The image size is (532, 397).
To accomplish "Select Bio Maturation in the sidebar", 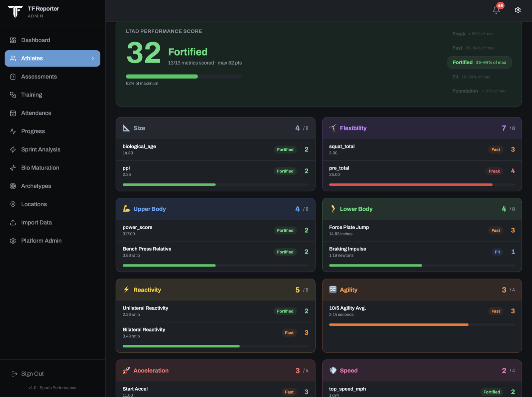I will pos(53,168).
